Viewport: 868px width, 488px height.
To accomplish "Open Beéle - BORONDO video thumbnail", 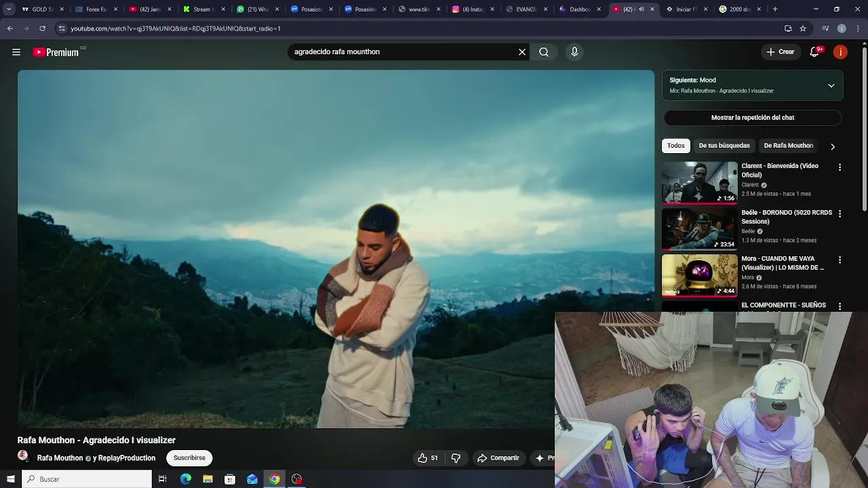I will tap(699, 229).
